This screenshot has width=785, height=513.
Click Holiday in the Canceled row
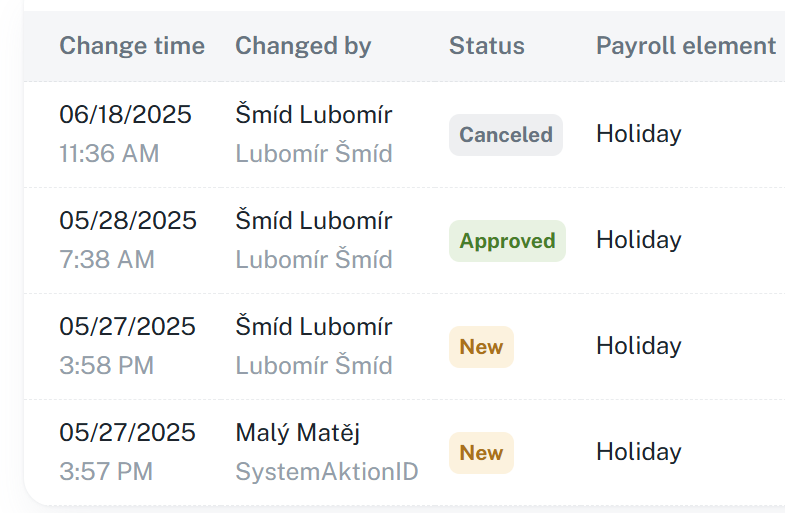638,134
